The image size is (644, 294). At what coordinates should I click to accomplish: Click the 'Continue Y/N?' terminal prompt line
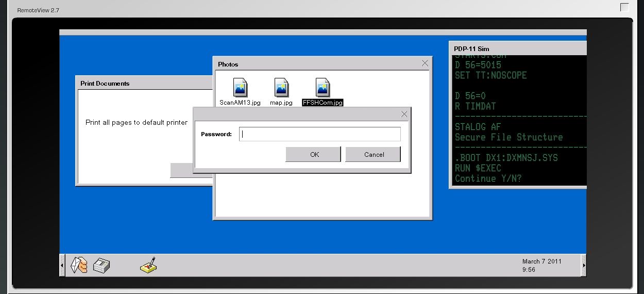tap(488, 178)
